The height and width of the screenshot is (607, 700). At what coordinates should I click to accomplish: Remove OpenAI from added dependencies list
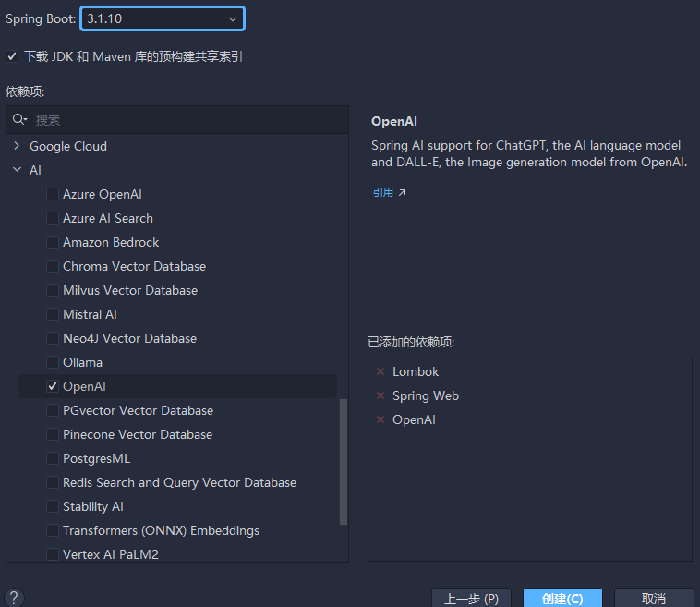pyautogui.click(x=380, y=419)
